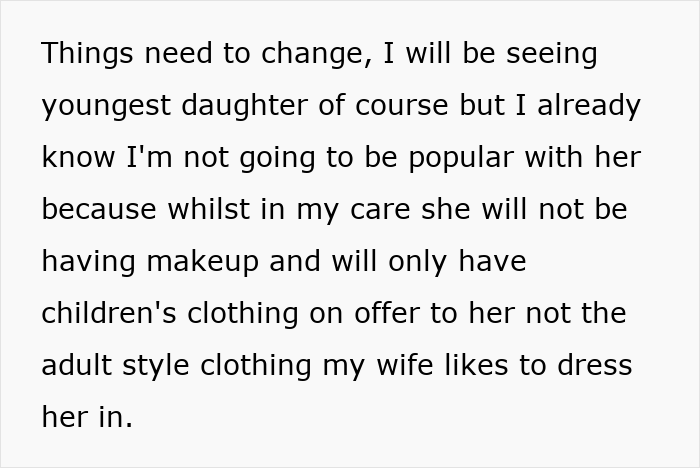Click the word "whilst"
This screenshot has height=468, width=700.
click(x=208, y=209)
